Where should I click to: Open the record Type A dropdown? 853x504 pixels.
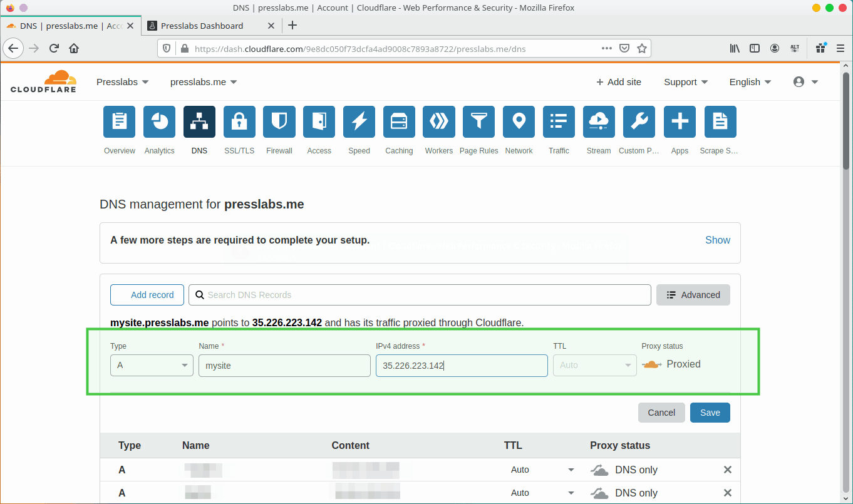[152, 365]
